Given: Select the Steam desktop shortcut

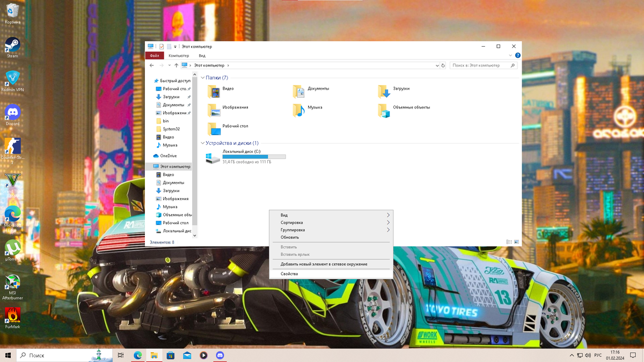Looking at the screenshot, I should [x=12, y=48].
